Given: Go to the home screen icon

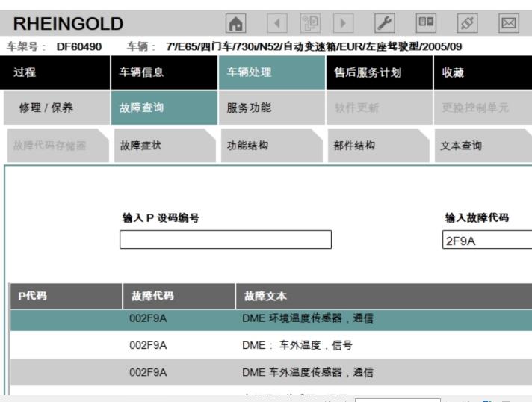Looking at the screenshot, I should pyautogui.click(x=236, y=23).
